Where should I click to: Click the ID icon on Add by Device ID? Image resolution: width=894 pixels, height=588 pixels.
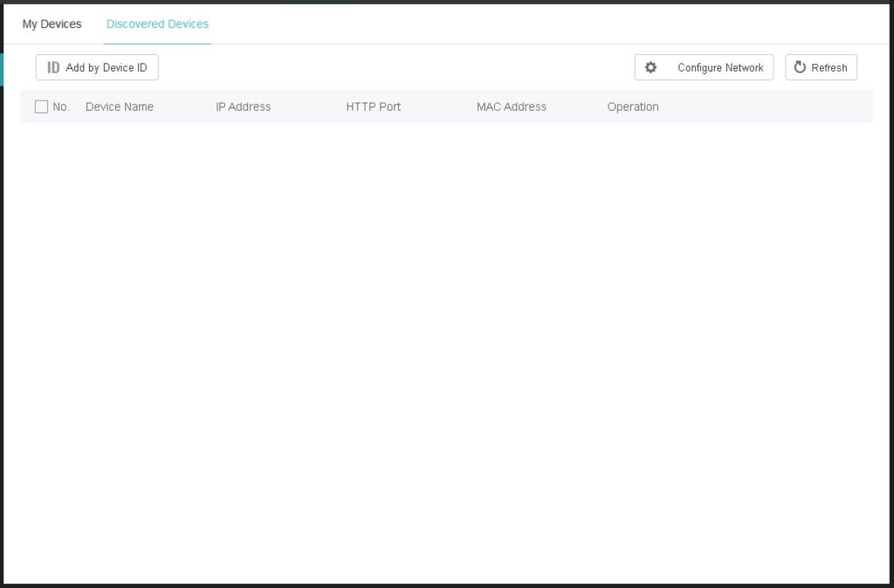[x=52, y=66]
